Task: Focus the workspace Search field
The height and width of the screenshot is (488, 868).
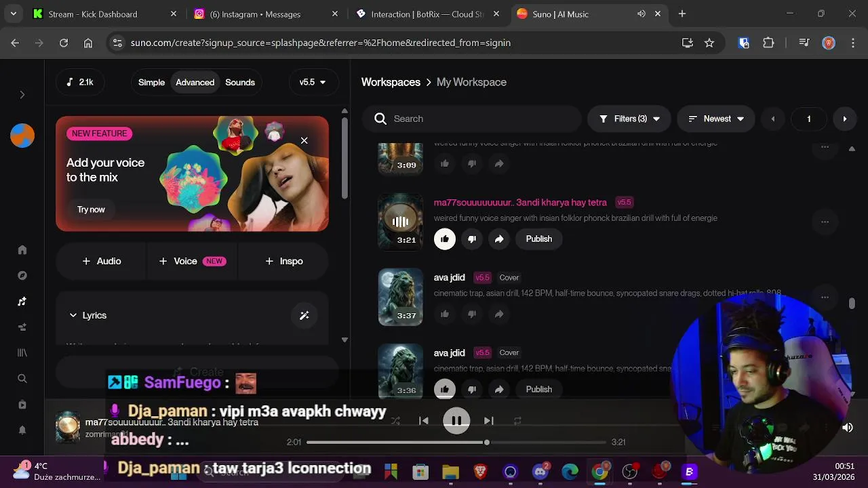Action: pos(472,119)
